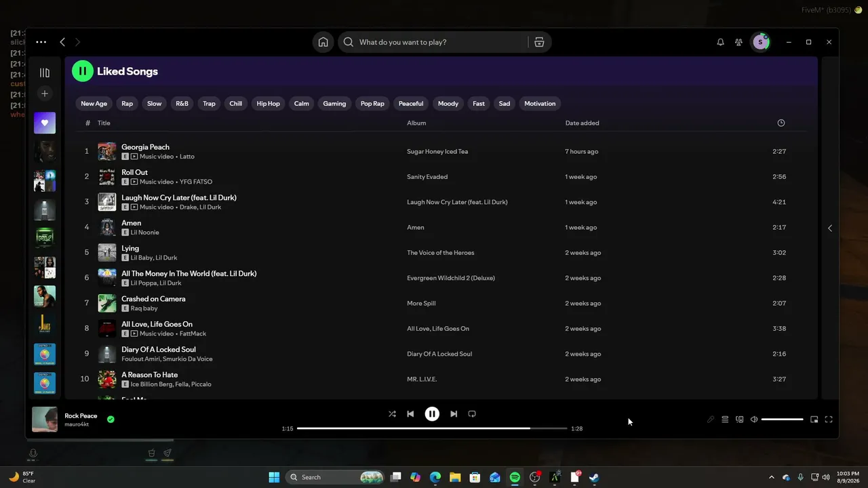Adjust the volume slider
Image resolution: width=868 pixels, height=488 pixels.
pos(783,420)
